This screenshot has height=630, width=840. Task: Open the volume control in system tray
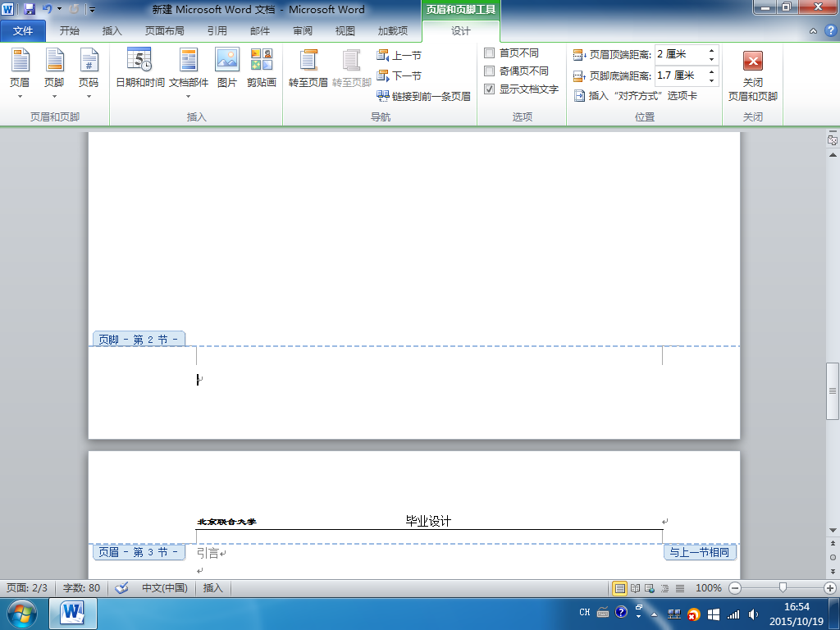coord(753,614)
